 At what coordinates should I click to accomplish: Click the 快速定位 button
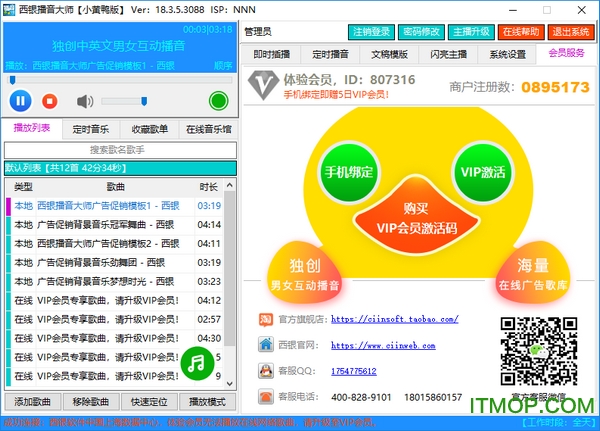pyautogui.click(x=149, y=402)
